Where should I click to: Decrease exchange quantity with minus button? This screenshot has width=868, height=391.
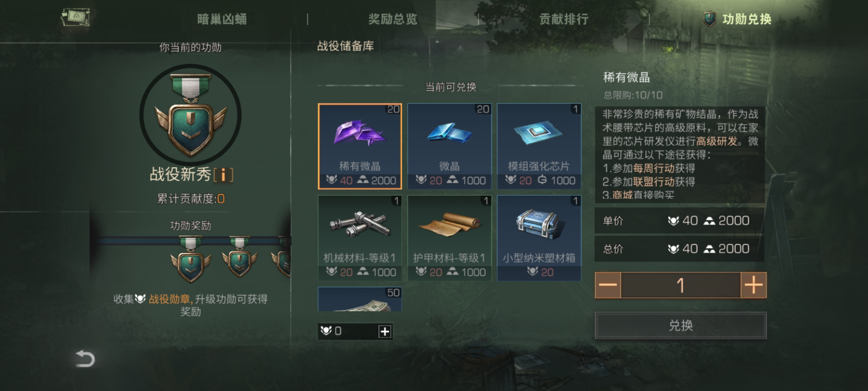(608, 285)
